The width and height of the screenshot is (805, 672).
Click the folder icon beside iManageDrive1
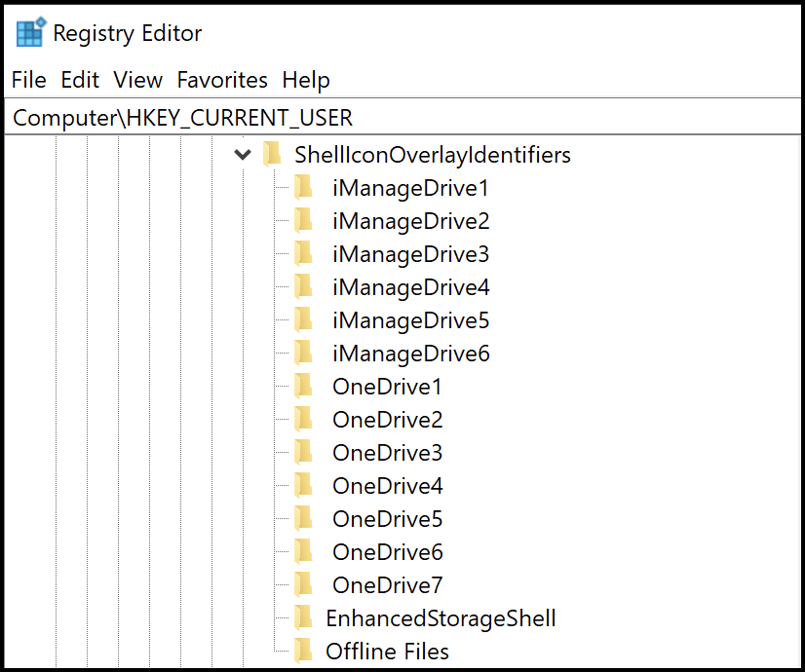point(303,187)
